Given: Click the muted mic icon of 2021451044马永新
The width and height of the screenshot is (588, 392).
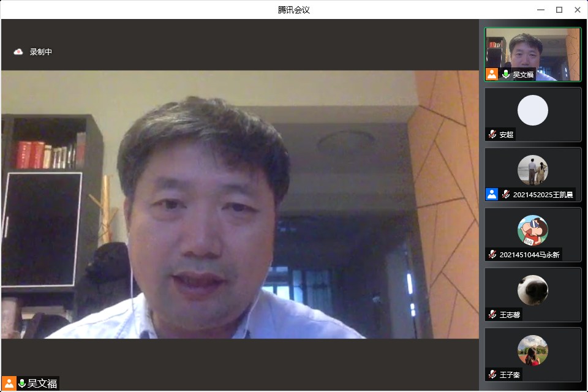Looking at the screenshot, I should pyautogui.click(x=492, y=254).
